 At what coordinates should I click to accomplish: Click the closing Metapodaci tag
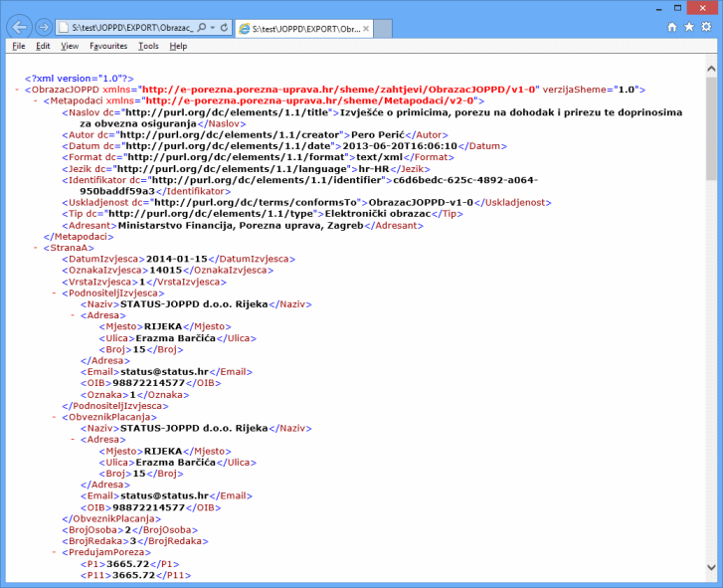click(79, 237)
